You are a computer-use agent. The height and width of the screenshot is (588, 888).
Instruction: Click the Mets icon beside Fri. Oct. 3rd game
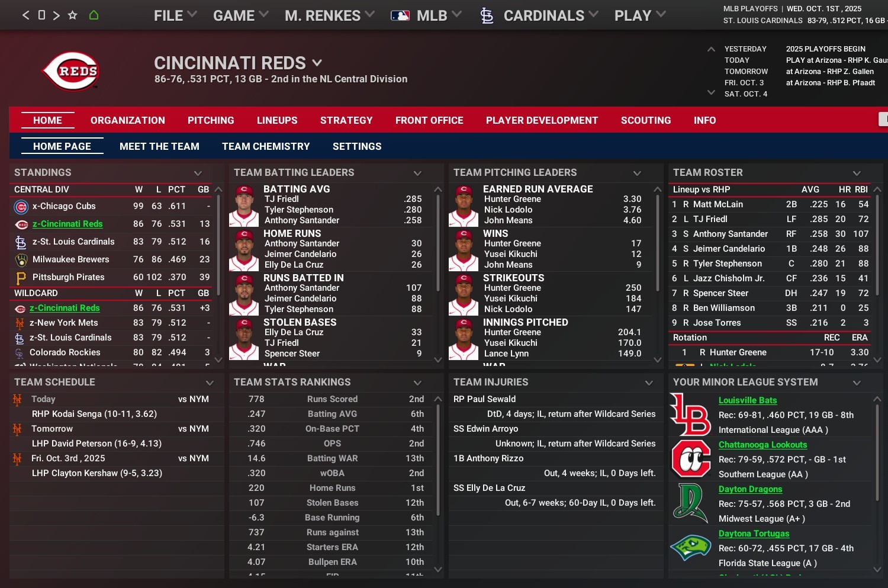pyautogui.click(x=17, y=459)
